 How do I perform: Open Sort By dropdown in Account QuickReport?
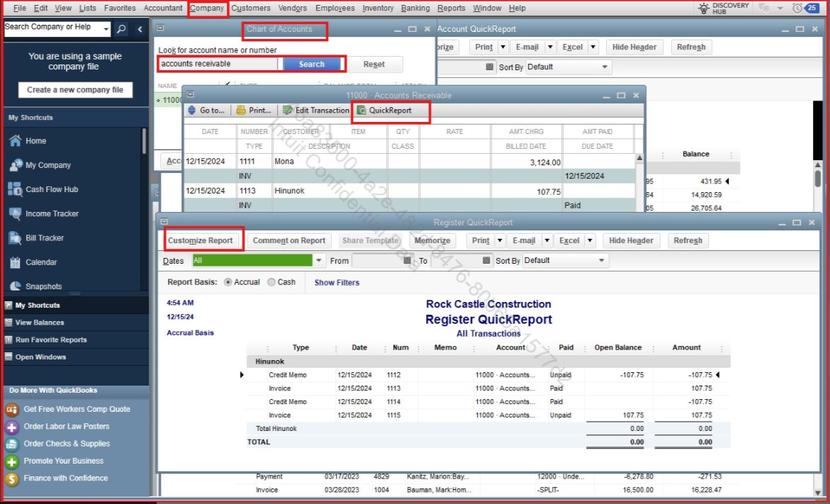click(x=605, y=67)
